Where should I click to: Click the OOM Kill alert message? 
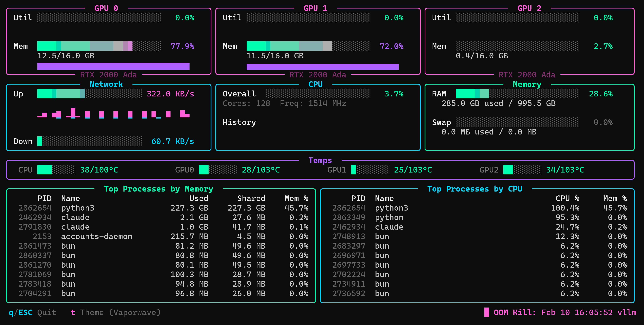560,312
